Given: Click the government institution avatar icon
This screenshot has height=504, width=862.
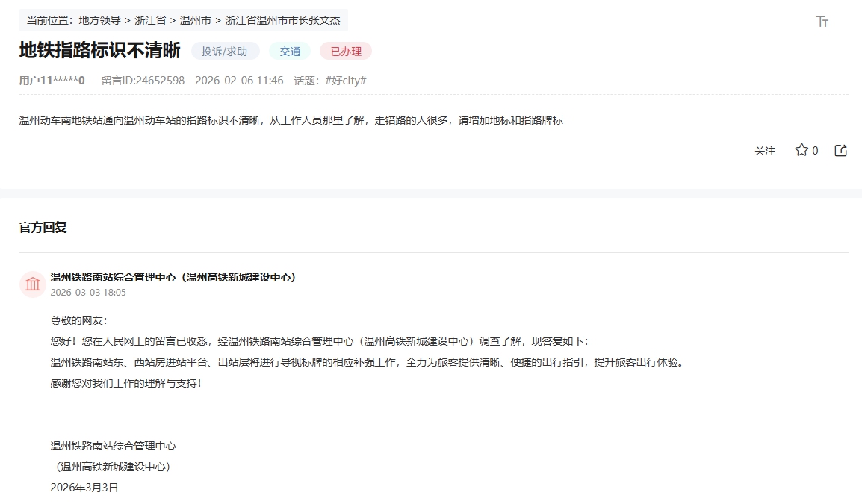Looking at the screenshot, I should 32,284.
